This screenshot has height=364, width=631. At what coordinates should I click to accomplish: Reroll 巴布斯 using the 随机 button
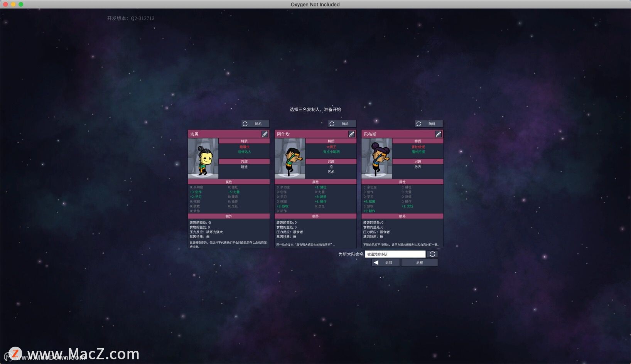click(x=429, y=124)
